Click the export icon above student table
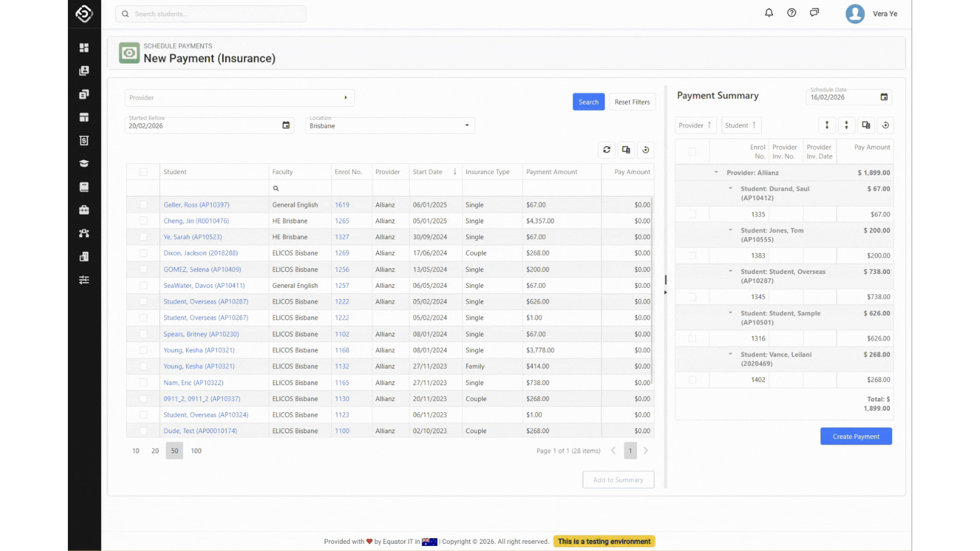980x551 pixels. coord(626,150)
